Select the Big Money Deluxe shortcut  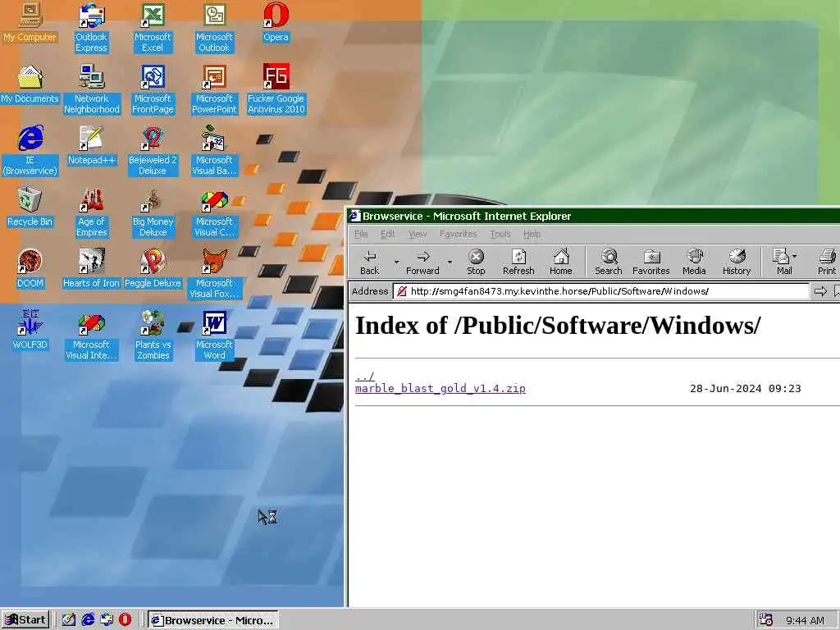[x=153, y=212]
